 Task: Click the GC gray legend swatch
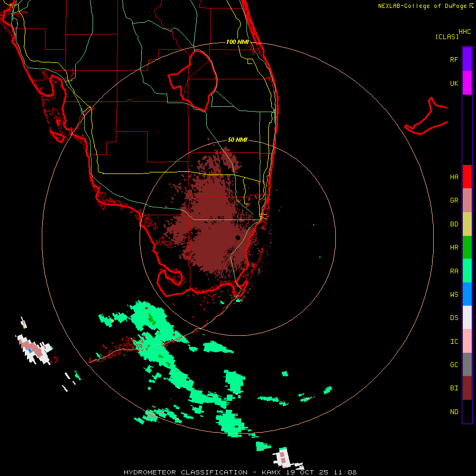(x=467, y=364)
